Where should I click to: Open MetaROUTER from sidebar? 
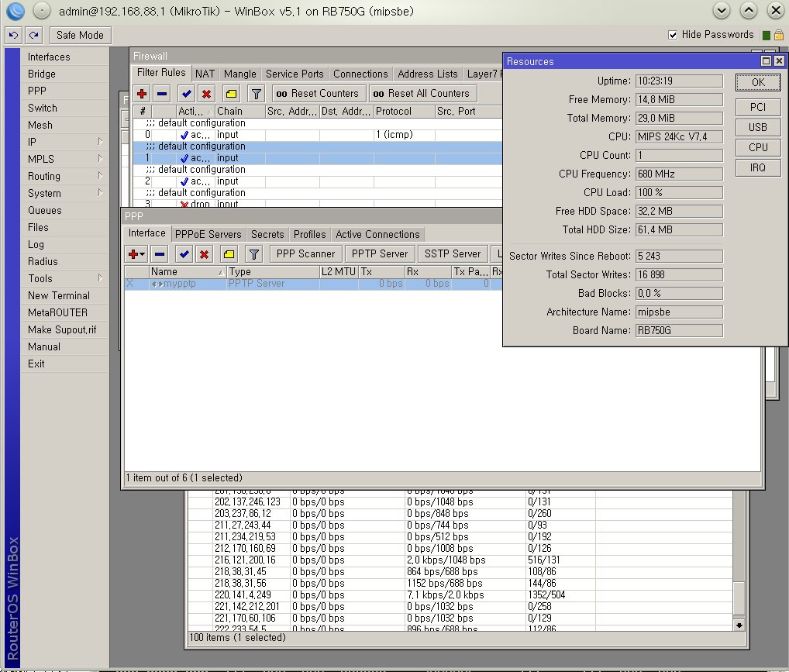[x=64, y=312]
